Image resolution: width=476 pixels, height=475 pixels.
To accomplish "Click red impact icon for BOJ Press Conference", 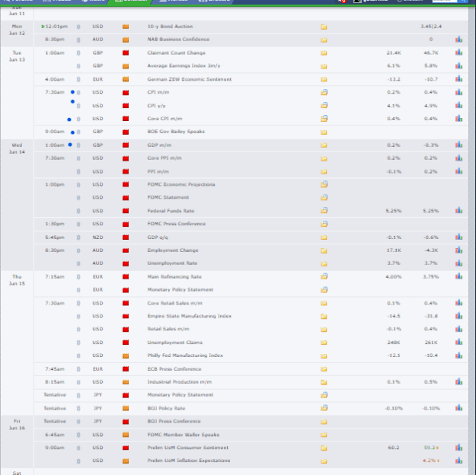I will click(x=126, y=422).
